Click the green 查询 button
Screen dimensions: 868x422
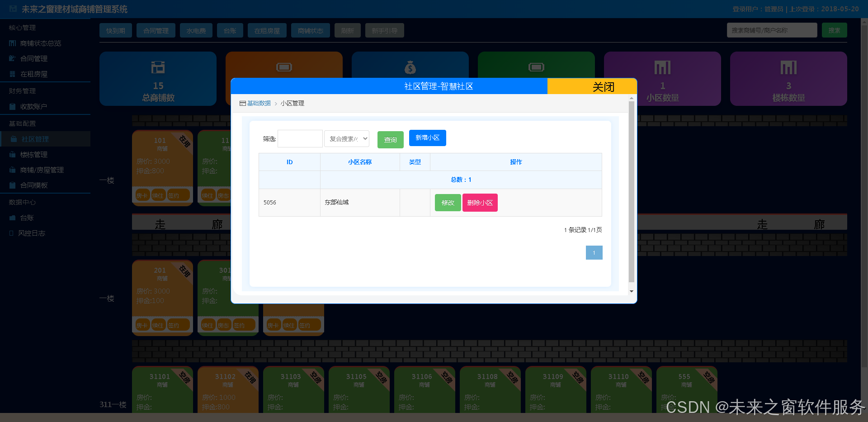coord(391,140)
